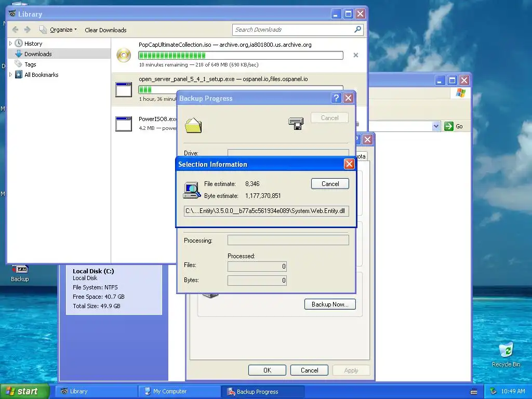Click Cancel in the disk properties dialog
This screenshot has width=532, height=399.
pyautogui.click(x=310, y=370)
